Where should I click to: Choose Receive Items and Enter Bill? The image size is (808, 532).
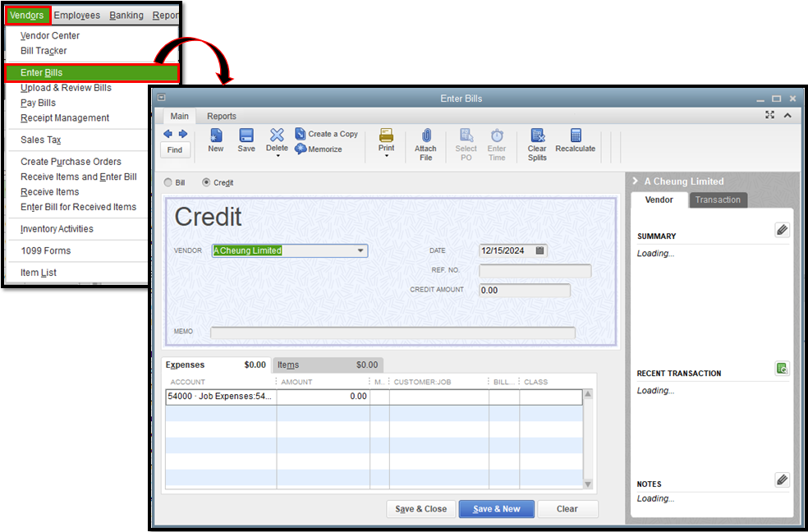coord(79,177)
